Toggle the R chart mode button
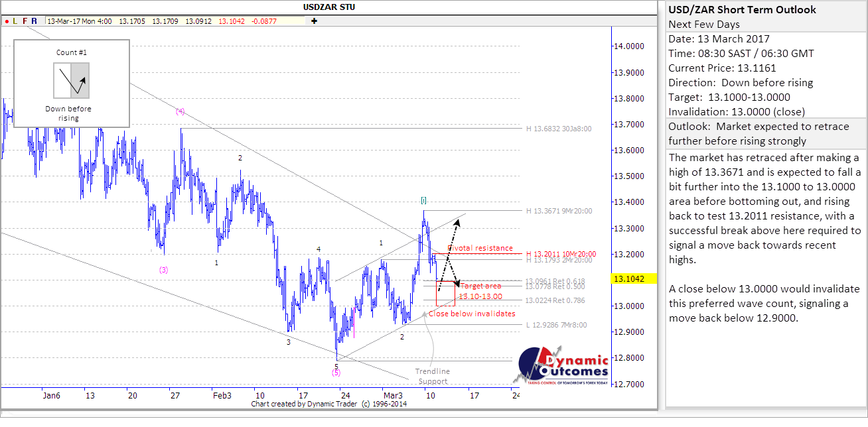This screenshot has height=427, width=868. [x=34, y=21]
